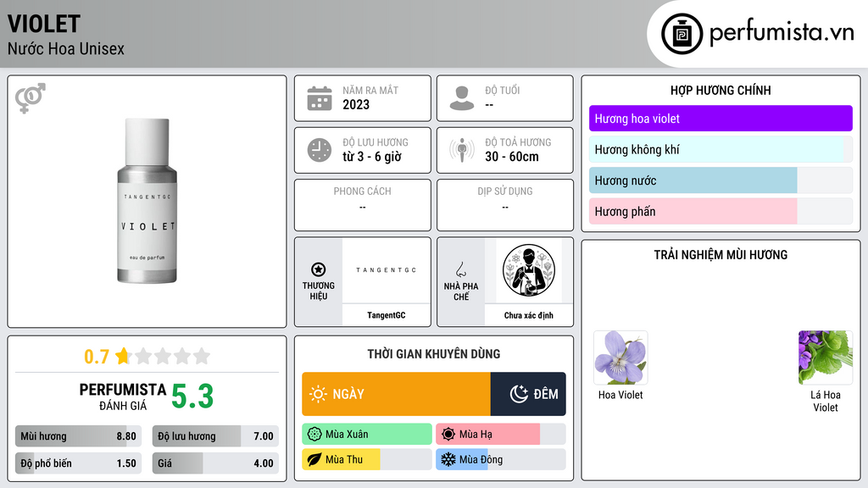
Task: Click the star badge Thương hiệu icon
Action: pos(319,269)
